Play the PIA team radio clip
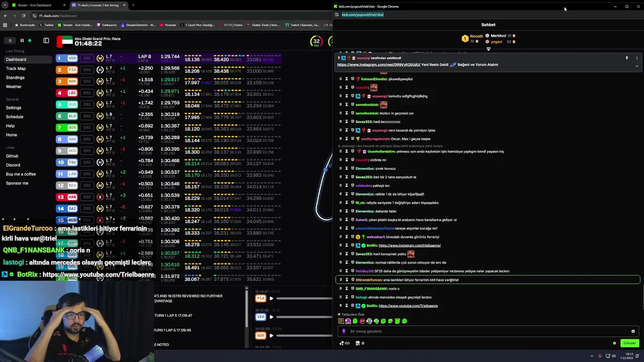This screenshot has width=644, height=362. 271,299
